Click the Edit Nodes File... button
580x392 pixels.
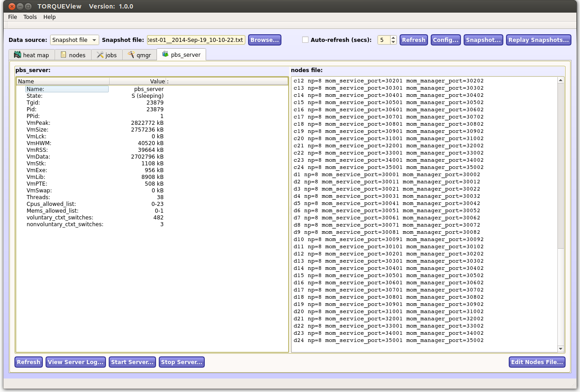coord(537,362)
